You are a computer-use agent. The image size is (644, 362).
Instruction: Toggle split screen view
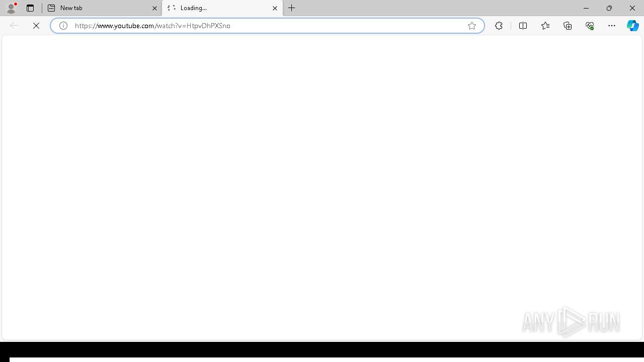point(523,26)
